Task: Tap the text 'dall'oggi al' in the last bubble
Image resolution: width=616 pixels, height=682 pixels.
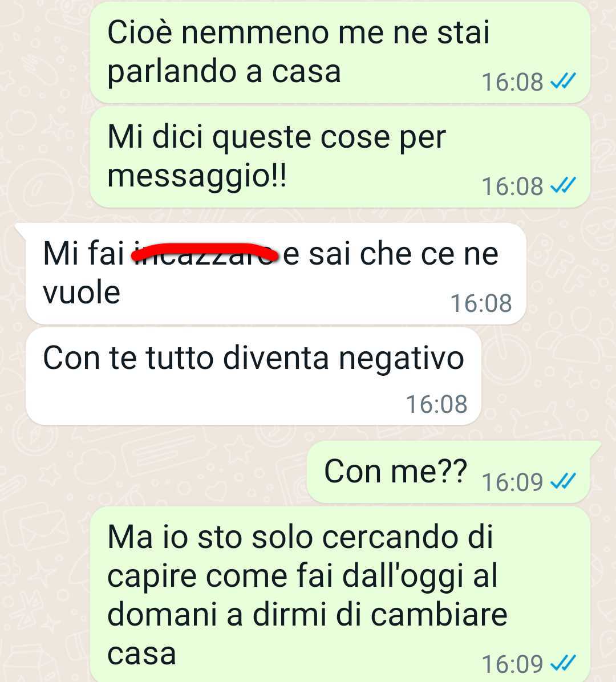Action: [420, 577]
